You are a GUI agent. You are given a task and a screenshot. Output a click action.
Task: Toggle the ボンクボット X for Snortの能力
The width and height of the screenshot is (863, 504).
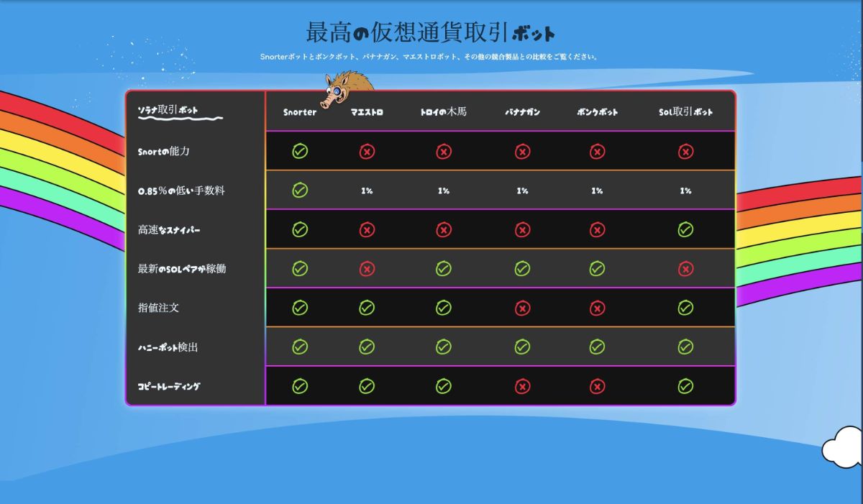click(597, 151)
